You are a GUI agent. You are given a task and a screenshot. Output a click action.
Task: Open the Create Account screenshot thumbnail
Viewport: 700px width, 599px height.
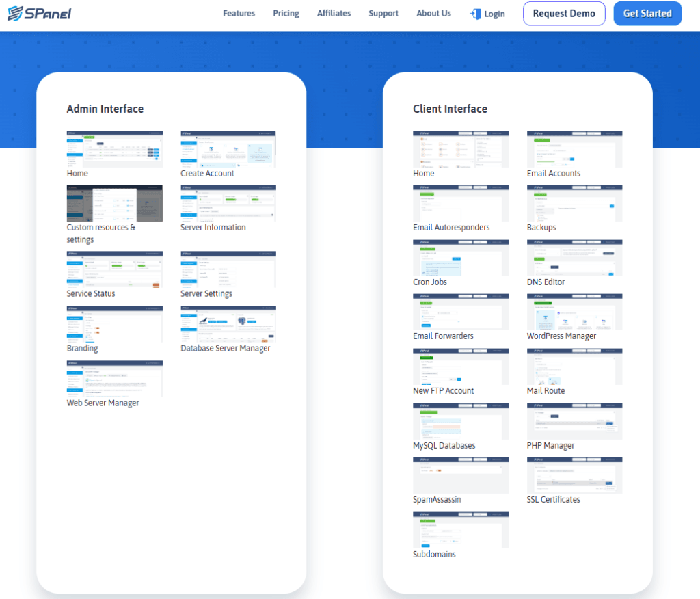228,149
